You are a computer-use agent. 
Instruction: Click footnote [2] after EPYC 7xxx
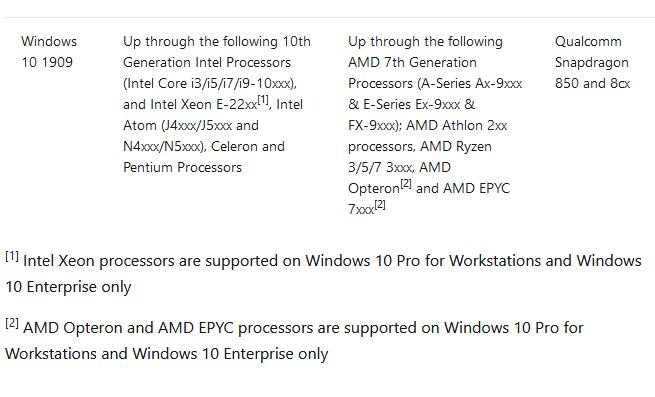pyautogui.click(x=380, y=205)
